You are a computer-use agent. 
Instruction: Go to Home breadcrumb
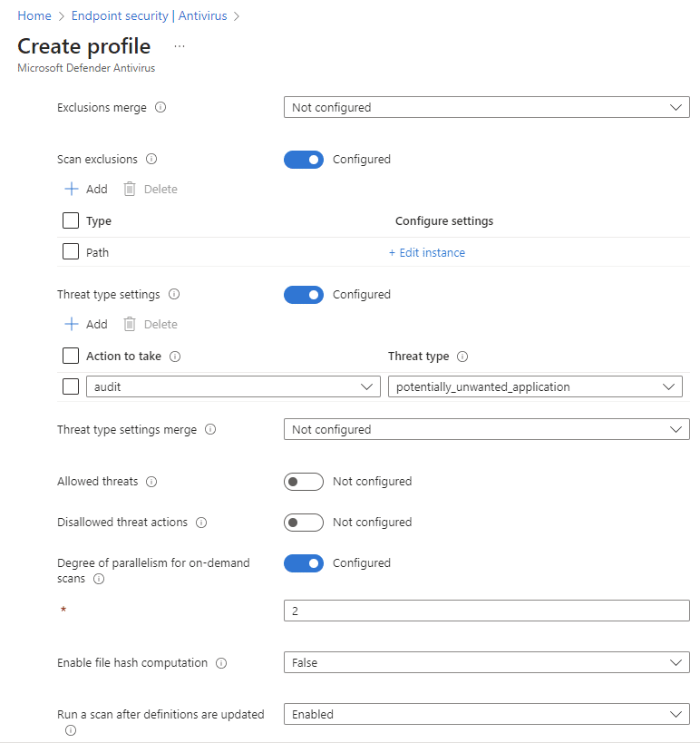click(x=34, y=15)
